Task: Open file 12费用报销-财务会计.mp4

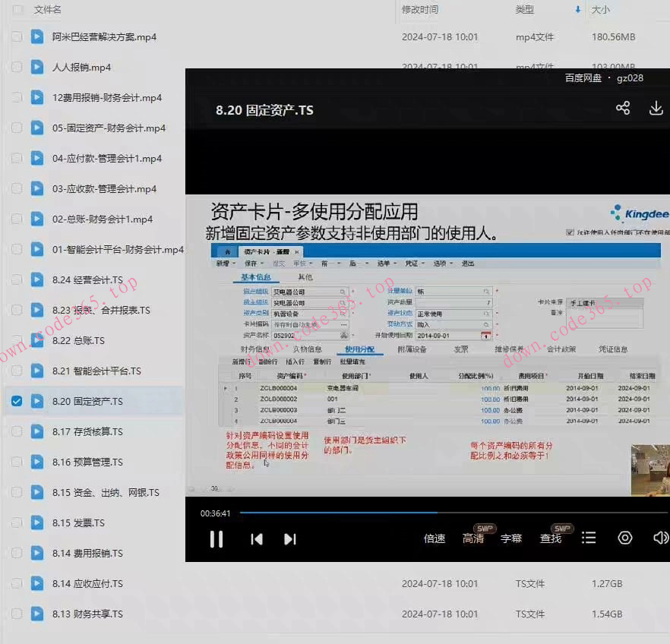Action: coord(107,98)
